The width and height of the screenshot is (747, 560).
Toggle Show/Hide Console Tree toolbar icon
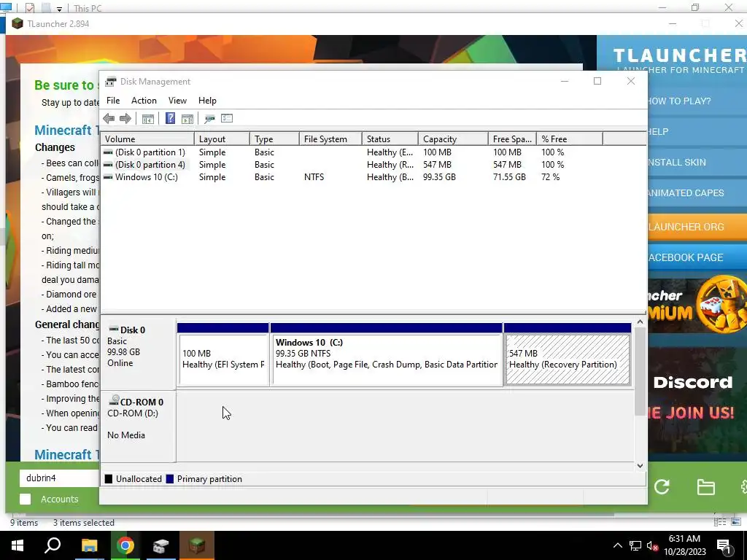coord(147,119)
